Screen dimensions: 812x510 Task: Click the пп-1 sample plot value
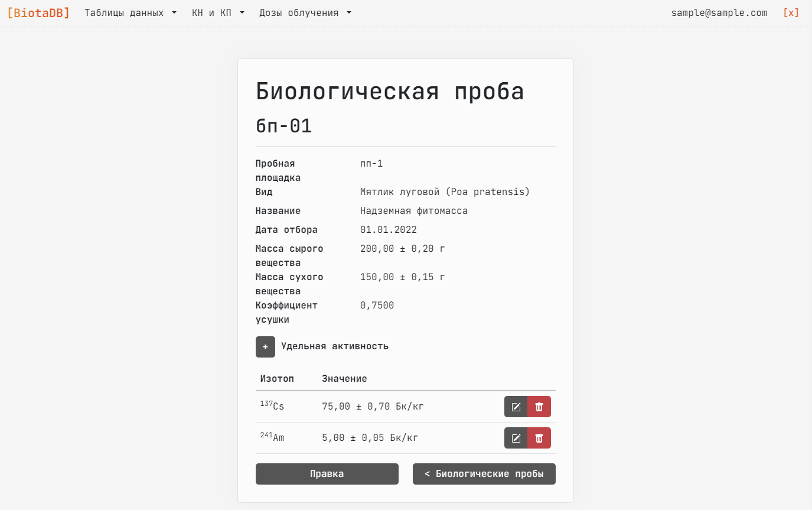click(x=371, y=164)
